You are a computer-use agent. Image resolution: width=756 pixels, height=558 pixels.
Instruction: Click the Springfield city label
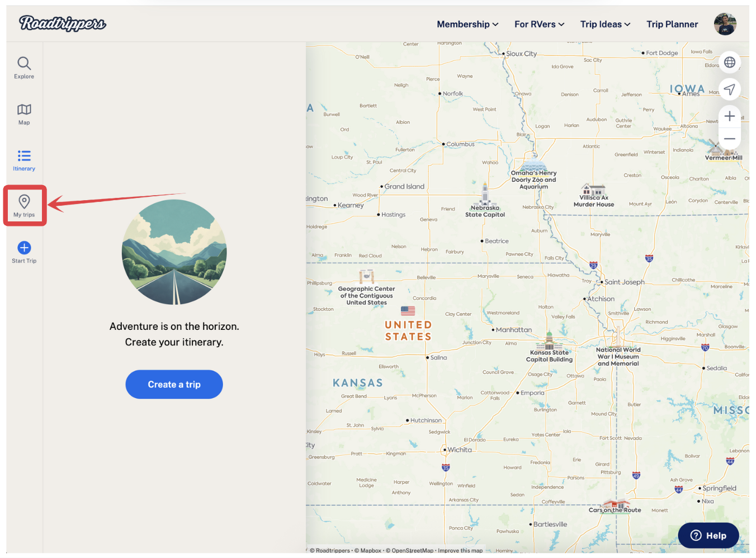click(x=719, y=488)
